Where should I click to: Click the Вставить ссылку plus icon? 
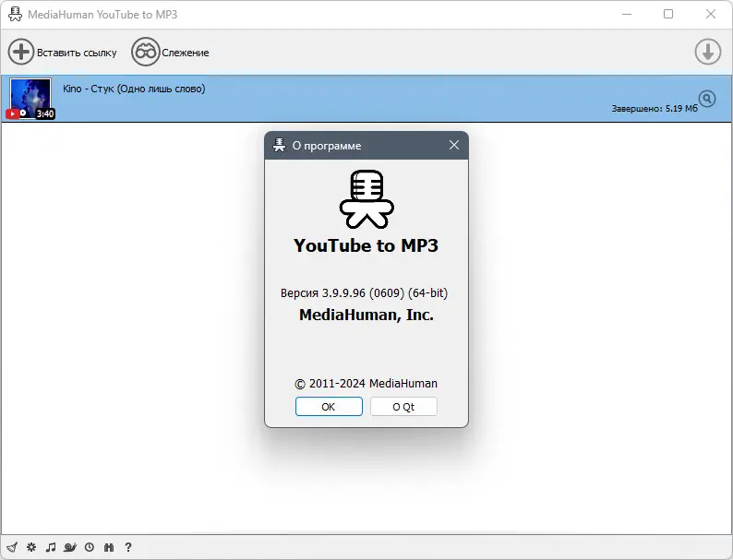click(21, 52)
